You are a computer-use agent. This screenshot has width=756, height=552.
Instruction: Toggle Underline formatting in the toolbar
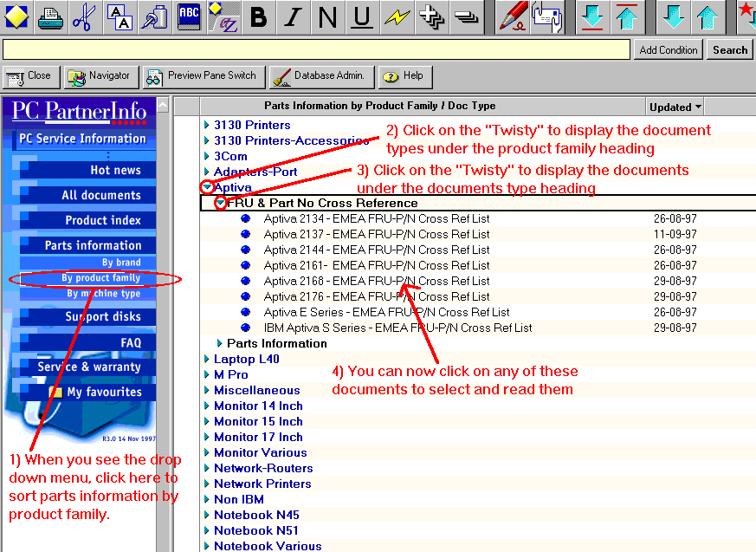(x=362, y=16)
